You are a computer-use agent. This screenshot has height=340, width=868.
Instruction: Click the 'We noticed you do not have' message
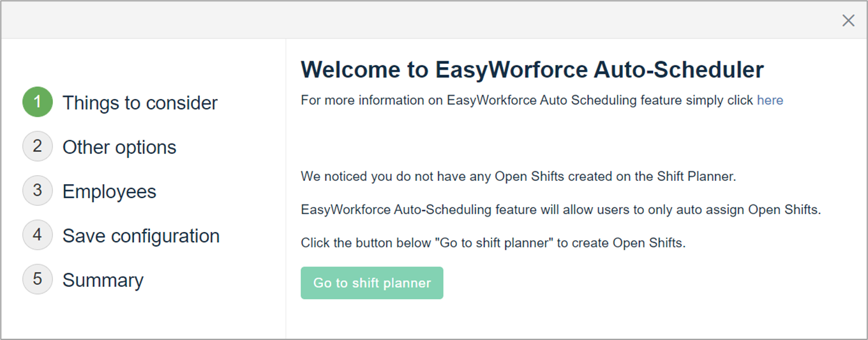pos(518,176)
